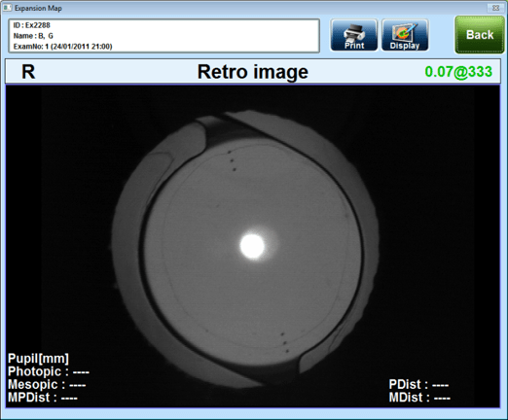Click the Expansion Map window icon
The width and height of the screenshot is (508, 420).
7,8
